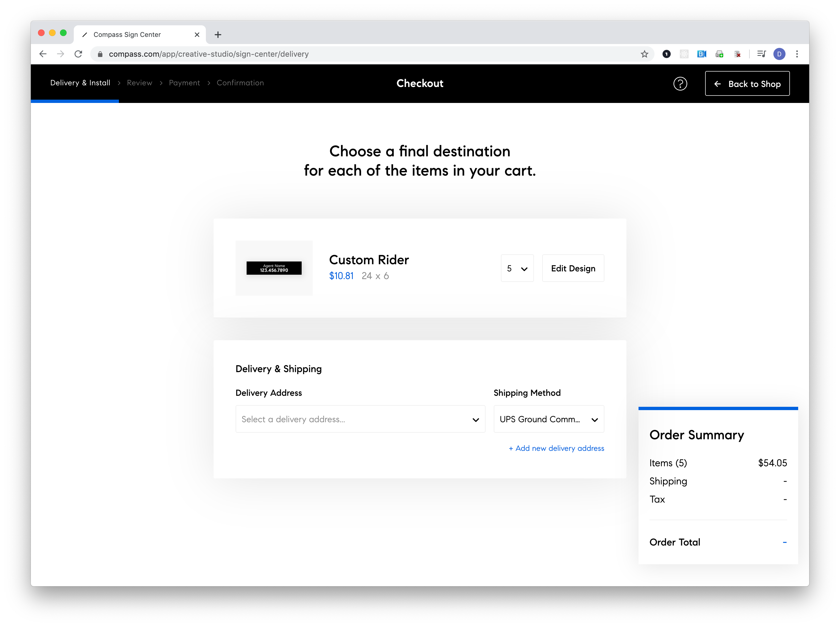Viewport: 840px width, 627px height.
Task: Select the Delivery & Install step
Action: [80, 83]
